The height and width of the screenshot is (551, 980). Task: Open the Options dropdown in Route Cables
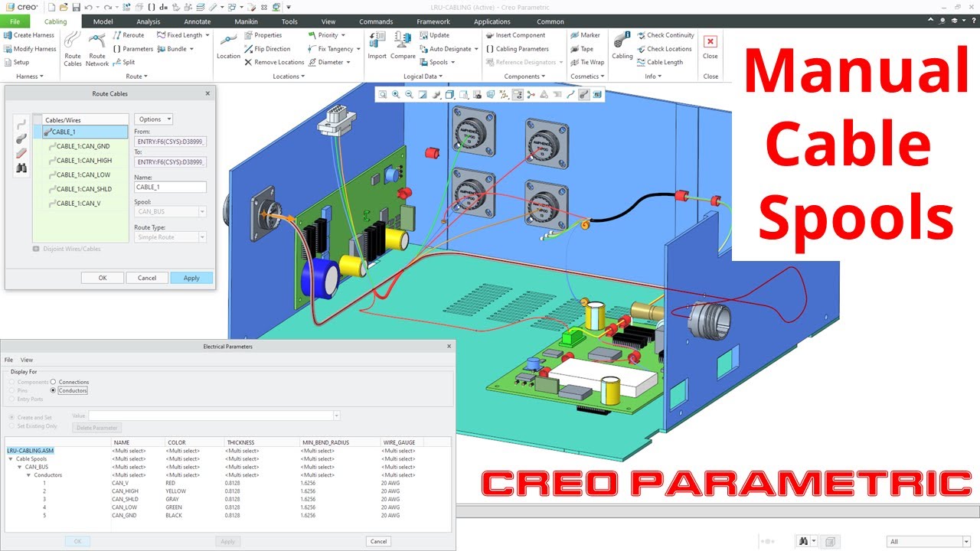coord(154,119)
